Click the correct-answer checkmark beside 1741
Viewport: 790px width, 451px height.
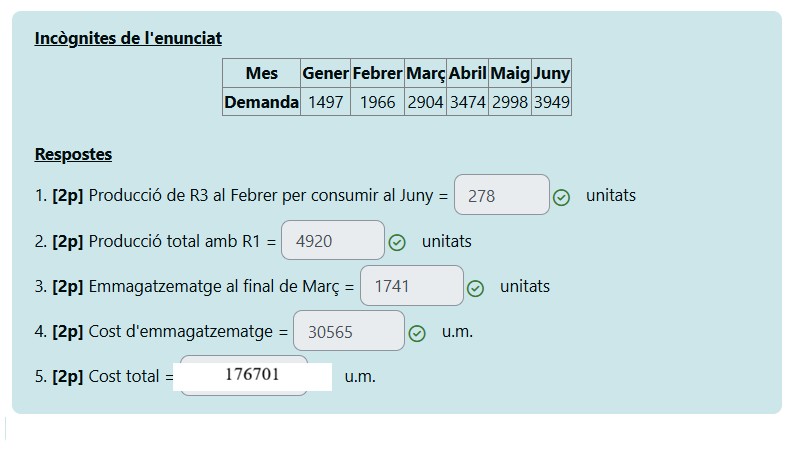[476, 288]
